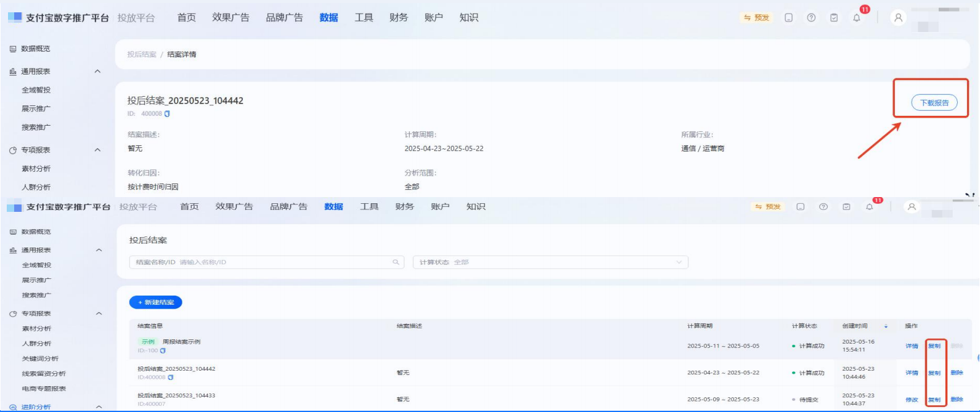Click 通信 / 运营商 industry value
The width and height of the screenshot is (980, 412).
[x=703, y=149]
